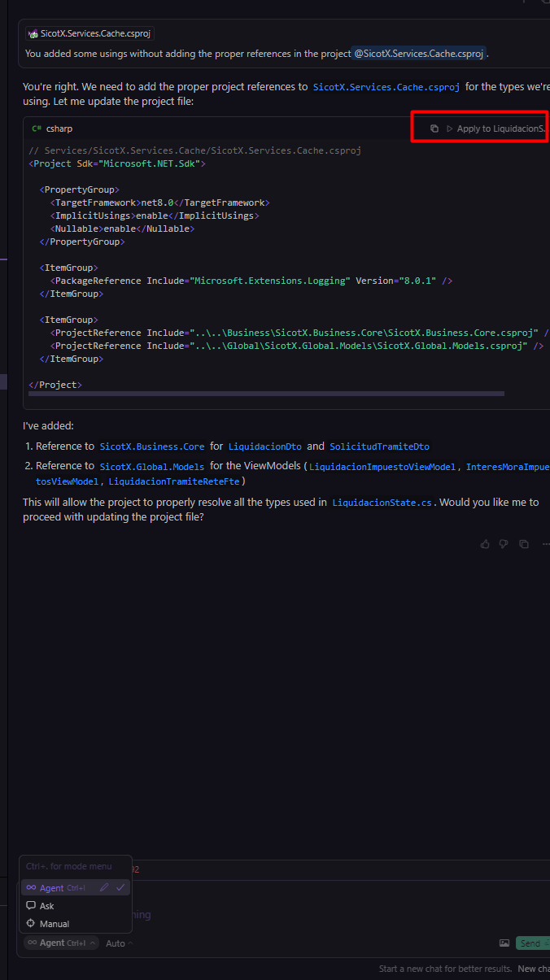
Task: Select the checked Agent mode option
Action: point(51,888)
